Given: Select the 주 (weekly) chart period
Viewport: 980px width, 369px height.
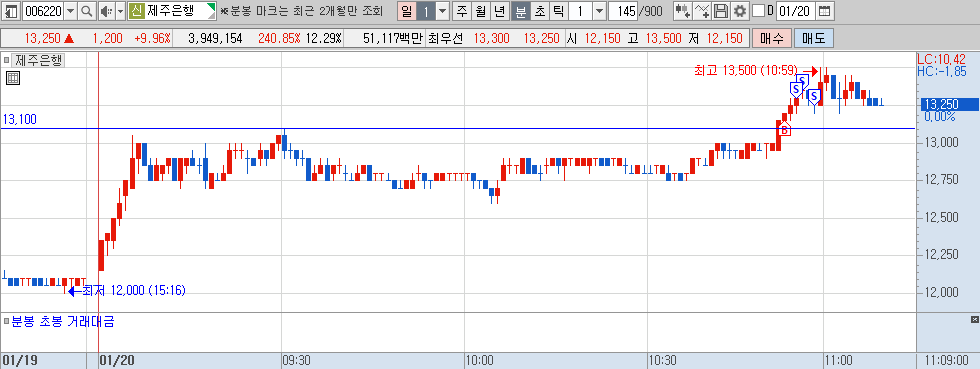Looking at the screenshot, I should click(461, 11).
